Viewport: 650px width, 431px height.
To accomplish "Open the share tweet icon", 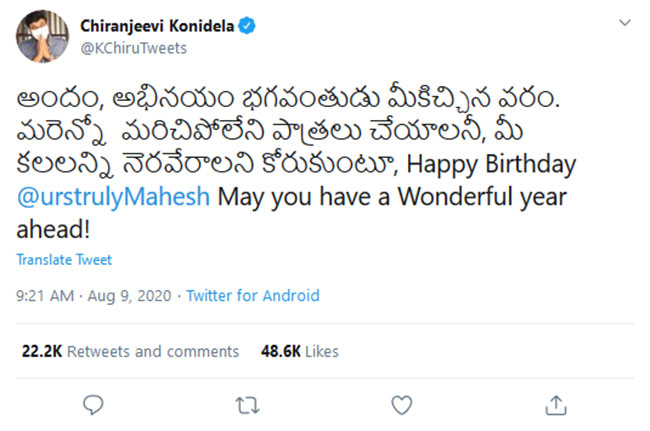I will click(555, 405).
